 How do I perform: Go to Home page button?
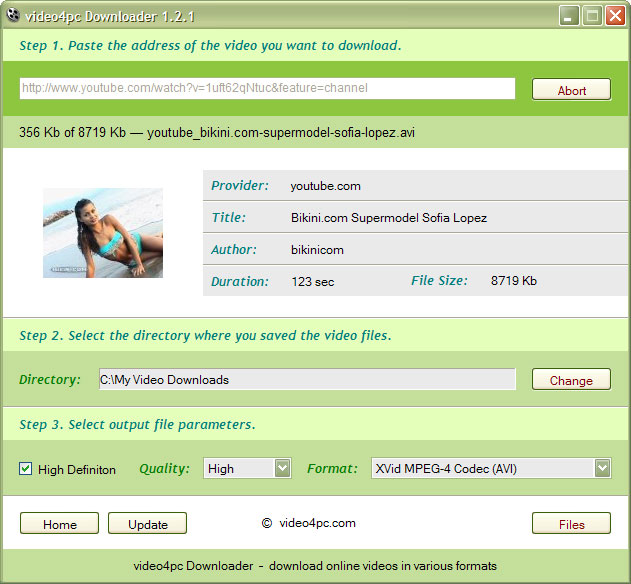pyautogui.click(x=60, y=524)
